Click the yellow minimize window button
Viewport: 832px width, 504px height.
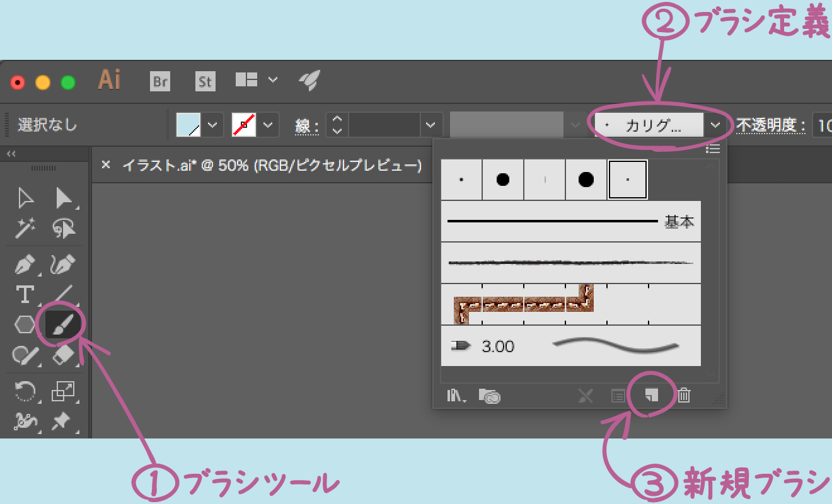tap(43, 83)
